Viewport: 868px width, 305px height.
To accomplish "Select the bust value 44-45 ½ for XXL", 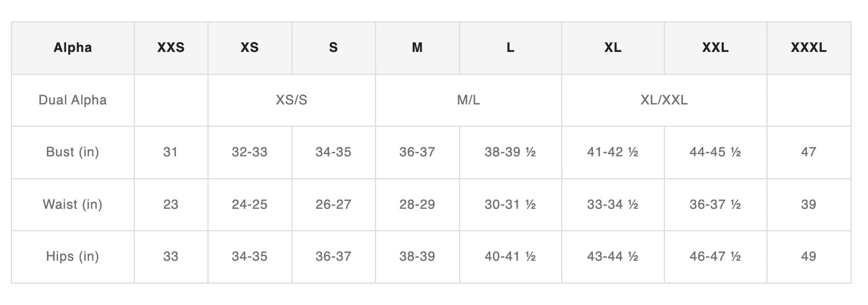I will click(715, 152).
